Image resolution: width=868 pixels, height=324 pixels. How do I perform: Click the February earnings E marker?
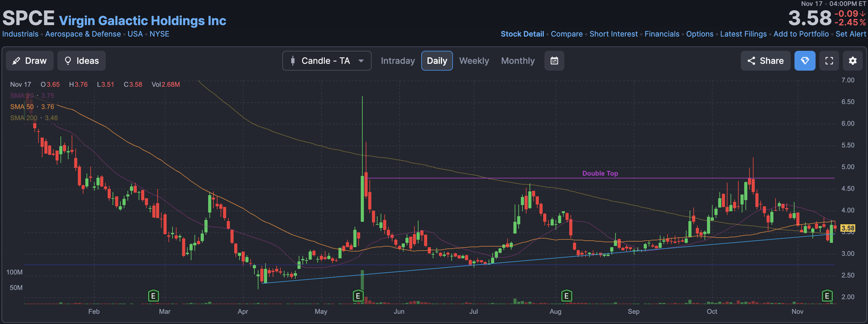pyautogui.click(x=153, y=296)
